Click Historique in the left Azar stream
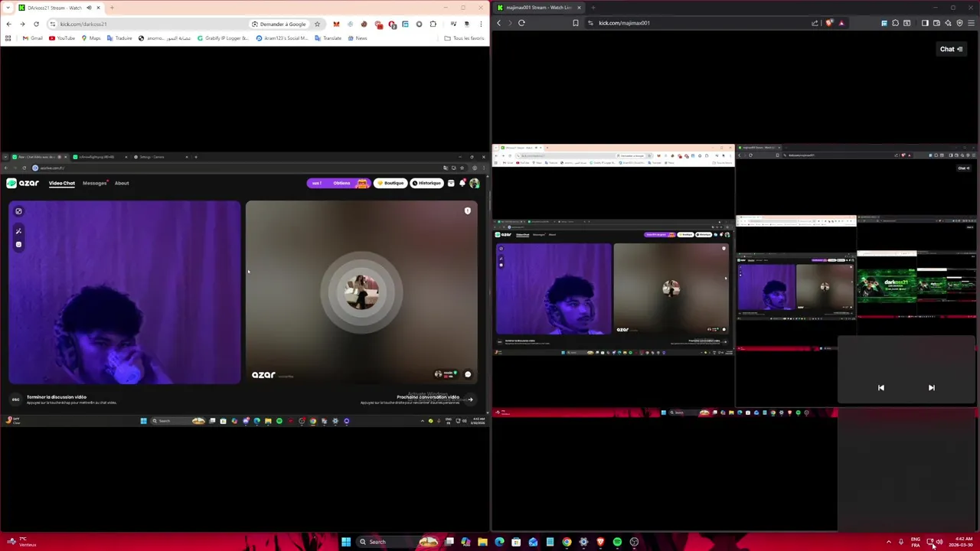 (x=426, y=183)
